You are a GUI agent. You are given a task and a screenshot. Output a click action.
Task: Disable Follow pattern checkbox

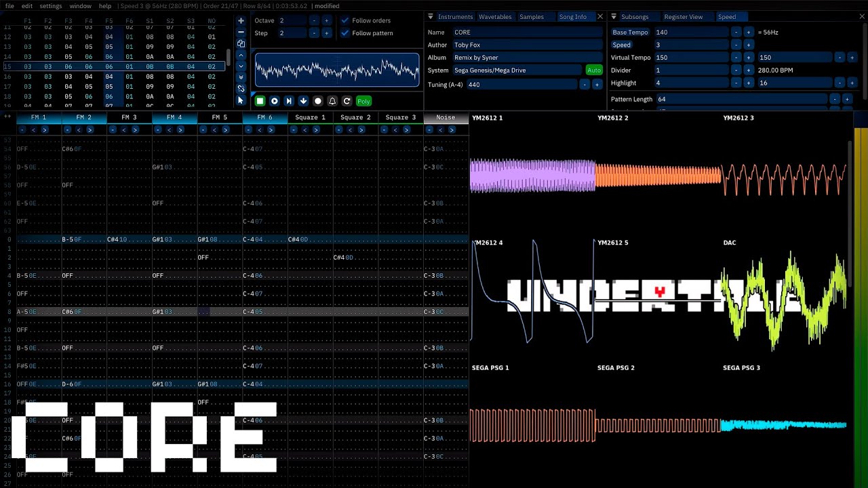(x=345, y=33)
